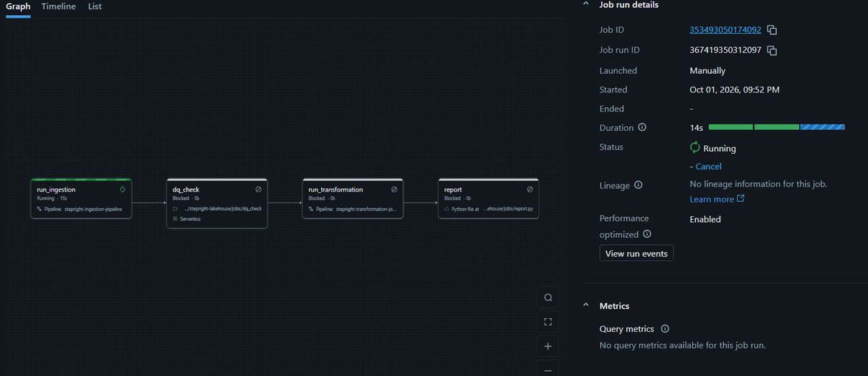868x376 pixels.
Task: Collapse the Job run details section
Action: coord(585,4)
